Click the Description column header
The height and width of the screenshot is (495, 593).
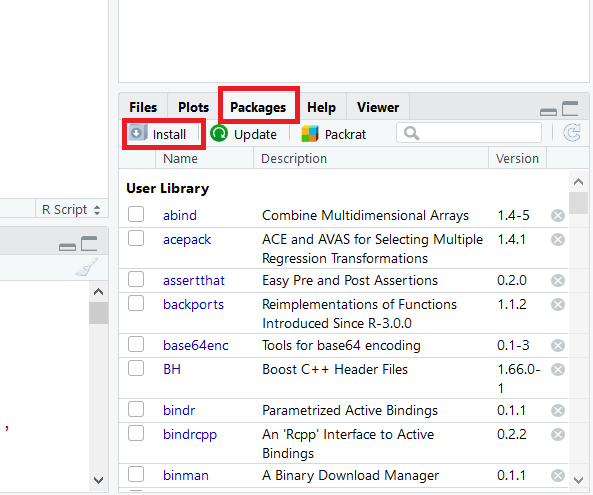(x=371, y=158)
